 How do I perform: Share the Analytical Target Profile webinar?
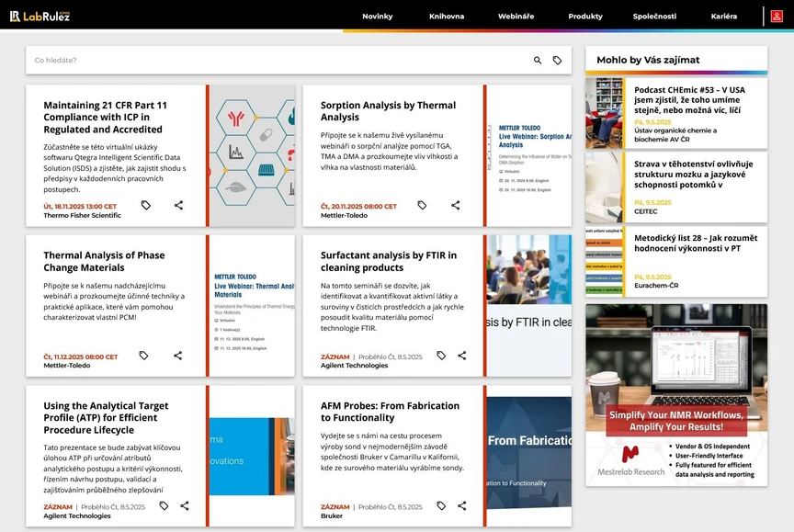(x=185, y=505)
